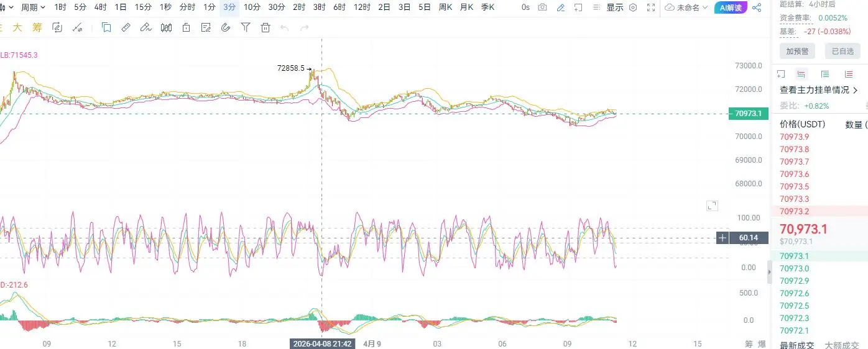The image size is (868, 349).
Task: Select the 3日 timeframe
Action: point(404,7)
